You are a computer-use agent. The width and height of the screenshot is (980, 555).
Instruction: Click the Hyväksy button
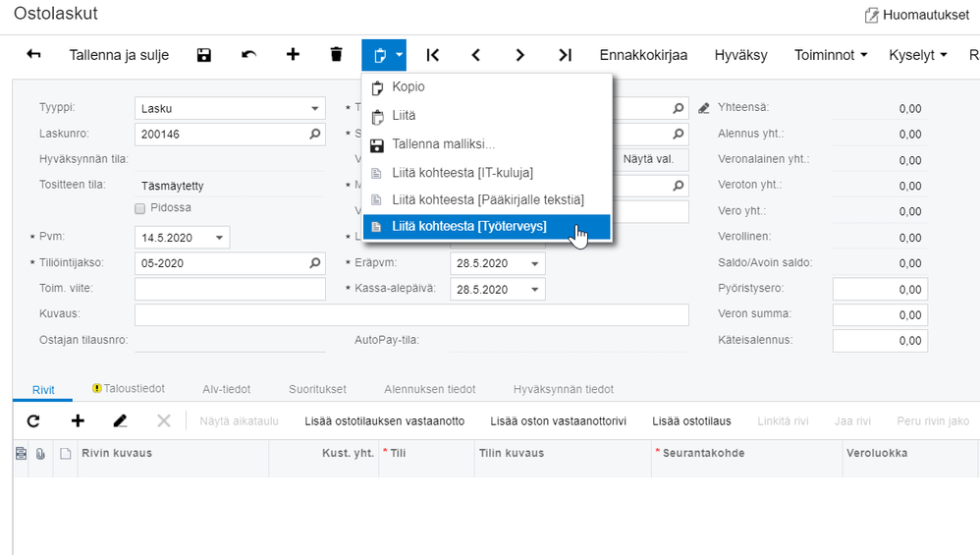pyautogui.click(x=740, y=55)
